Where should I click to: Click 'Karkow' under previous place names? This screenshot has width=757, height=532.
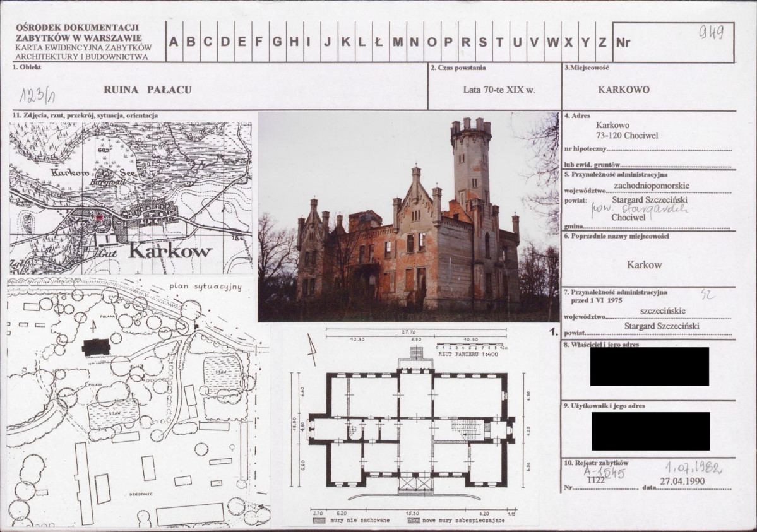[x=644, y=264]
